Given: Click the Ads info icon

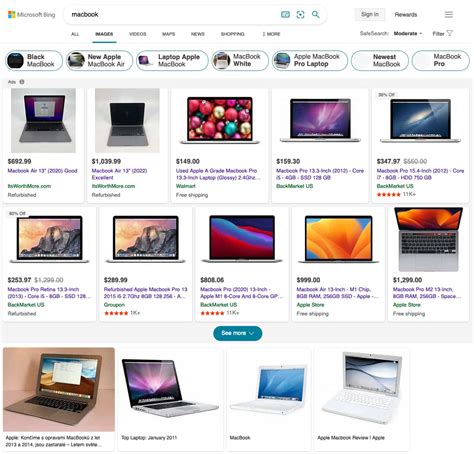Looking at the screenshot, I should pyautogui.click(x=22, y=82).
